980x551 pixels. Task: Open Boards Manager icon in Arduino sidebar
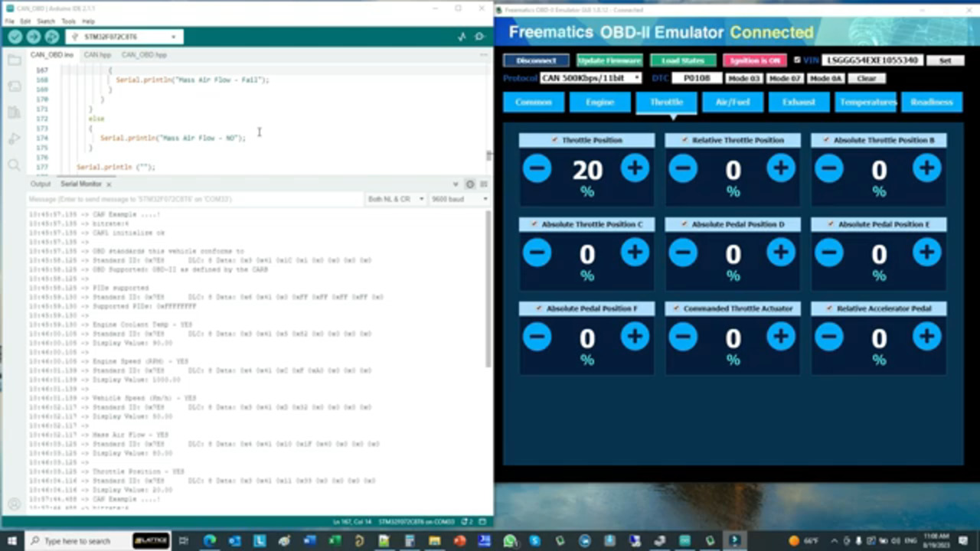click(14, 86)
